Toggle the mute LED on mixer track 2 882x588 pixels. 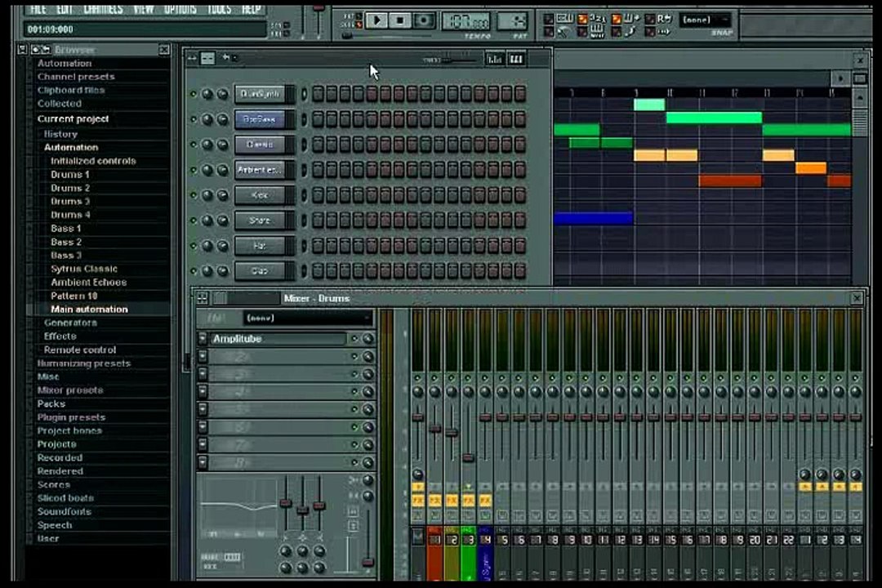(x=451, y=378)
